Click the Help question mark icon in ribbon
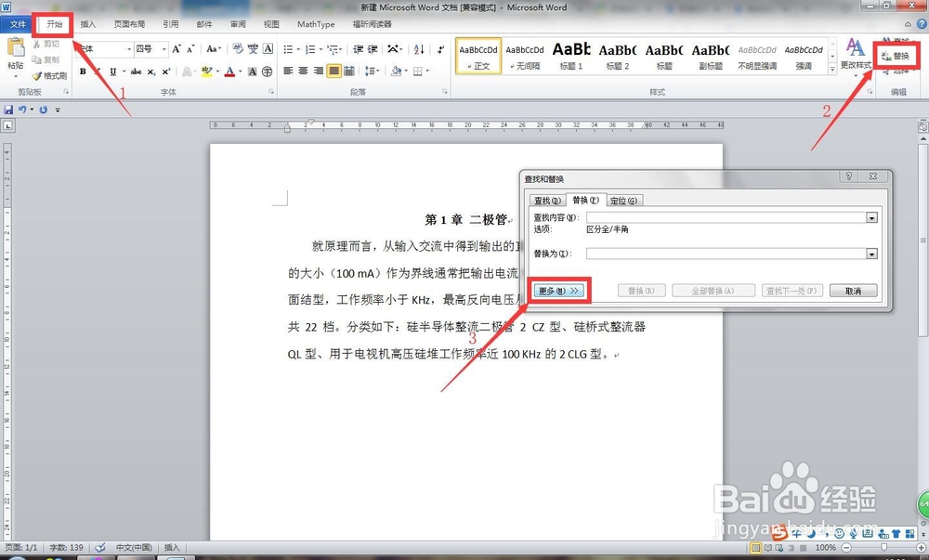Image resolution: width=929 pixels, height=560 pixels. (x=922, y=23)
